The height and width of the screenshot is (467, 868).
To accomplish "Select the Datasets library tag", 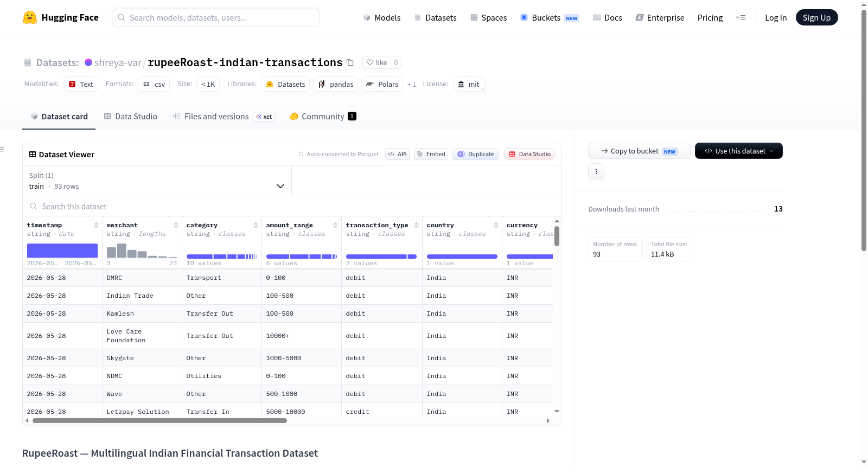I will [x=285, y=84].
